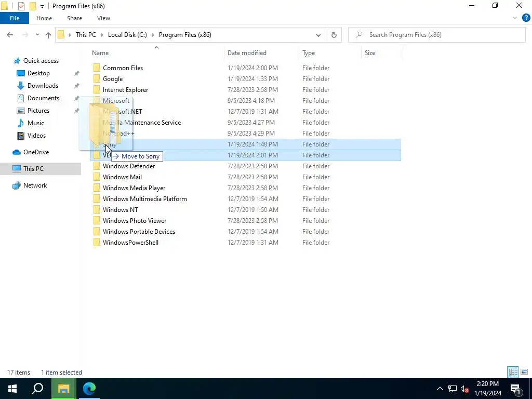Click the muted volume tray icon
The height and width of the screenshot is (399, 532).
[x=464, y=389]
